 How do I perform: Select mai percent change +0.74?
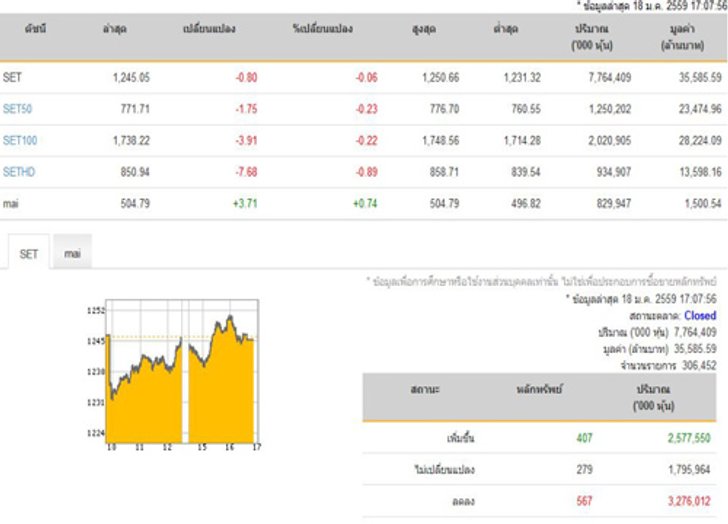click(365, 203)
